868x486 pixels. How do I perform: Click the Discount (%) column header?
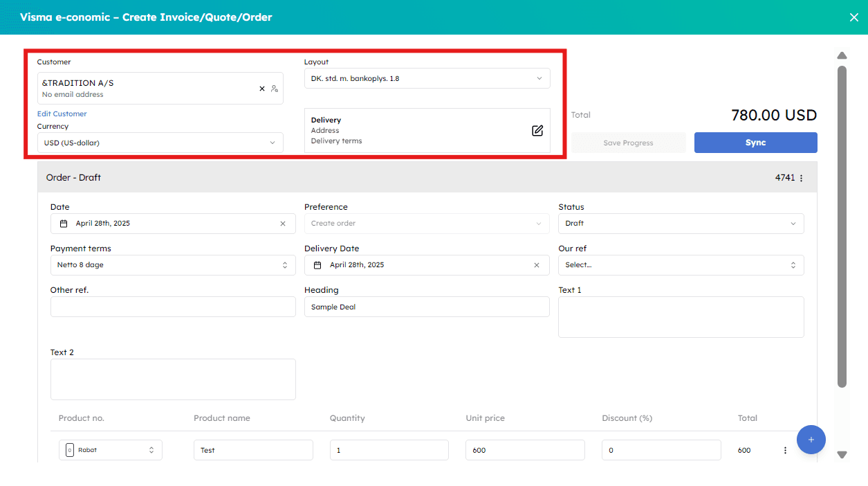pyautogui.click(x=627, y=418)
